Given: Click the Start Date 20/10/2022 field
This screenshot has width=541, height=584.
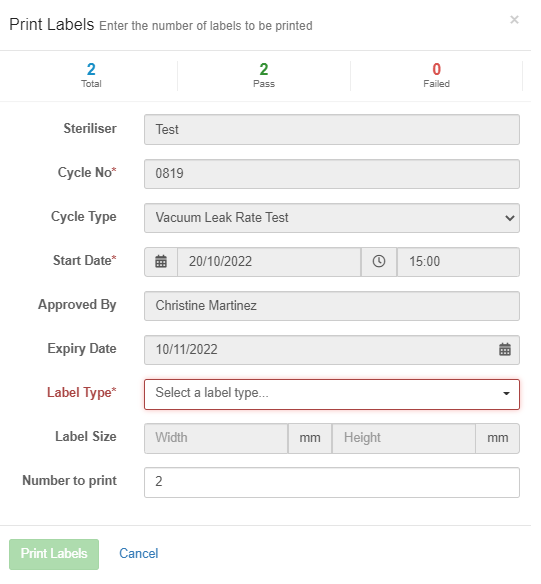Looking at the screenshot, I should click(269, 262).
